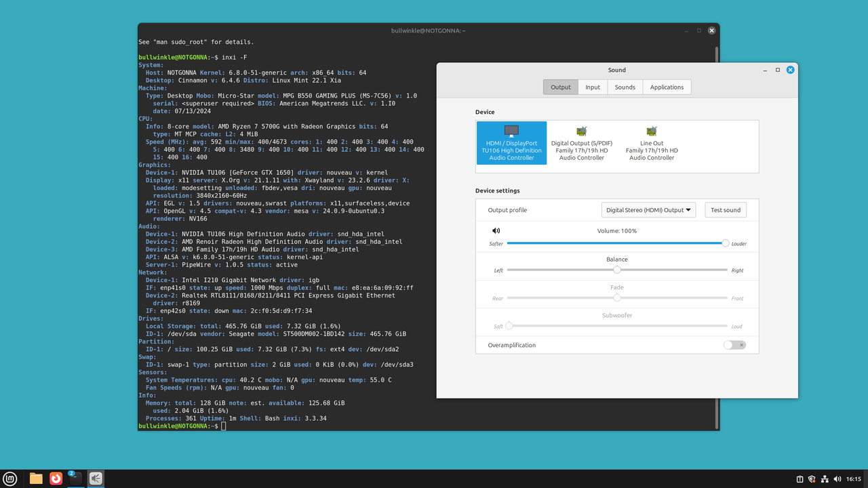Click the Volume slider handle
Screen dimensions: 868x488
click(726, 243)
